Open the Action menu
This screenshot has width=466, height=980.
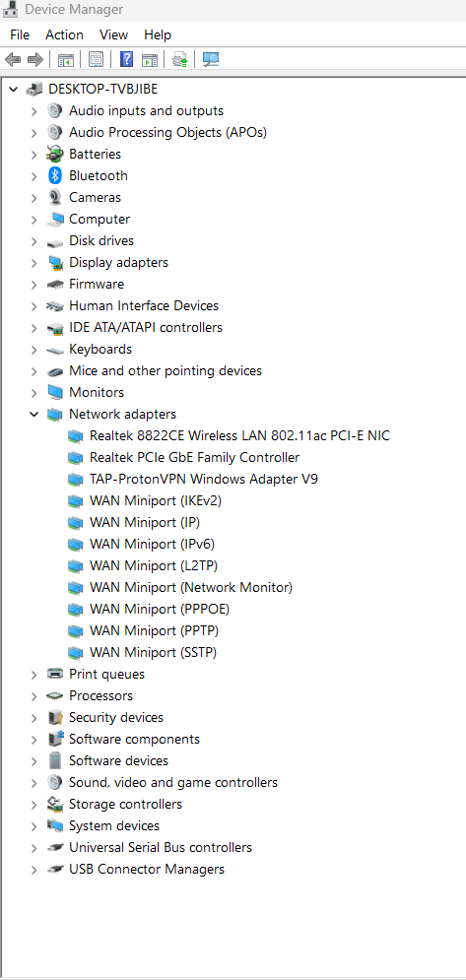click(64, 35)
